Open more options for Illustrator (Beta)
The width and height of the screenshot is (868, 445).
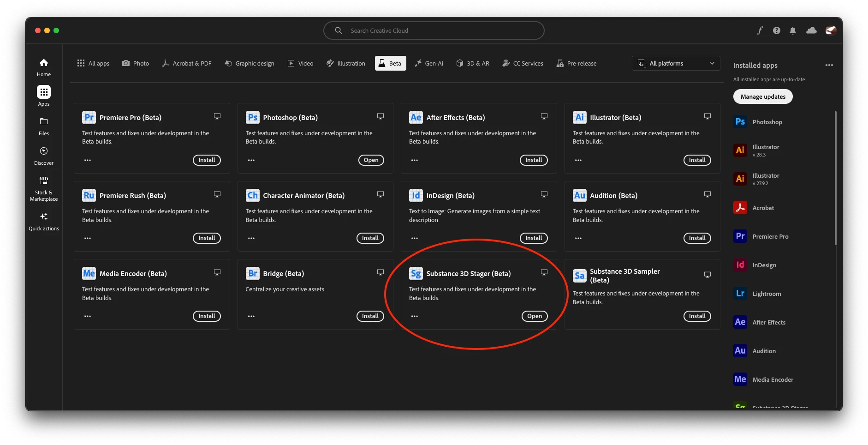coord(578,160)
